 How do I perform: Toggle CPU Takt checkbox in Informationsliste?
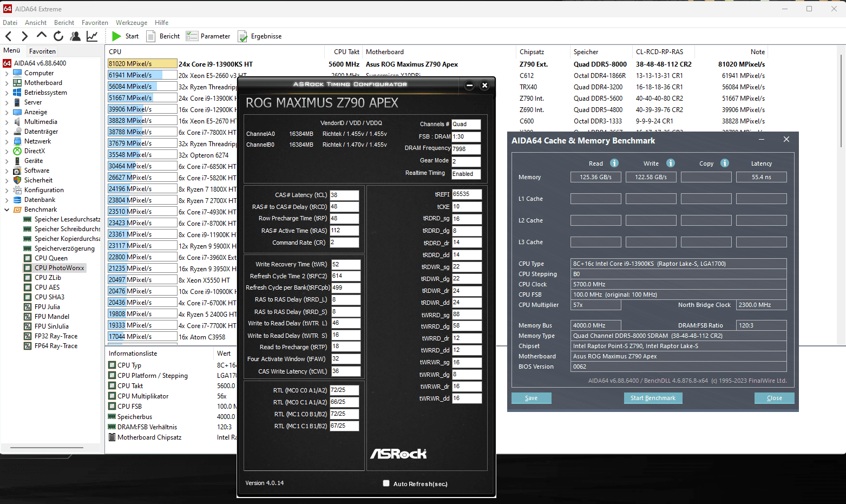coord(112,386)
